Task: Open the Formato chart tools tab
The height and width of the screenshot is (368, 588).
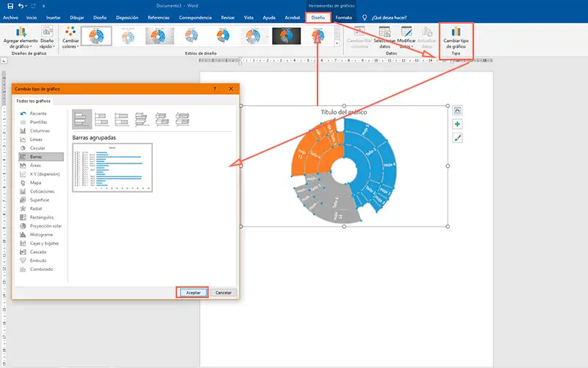Action: pyautogui.click(x=344, y=18)
